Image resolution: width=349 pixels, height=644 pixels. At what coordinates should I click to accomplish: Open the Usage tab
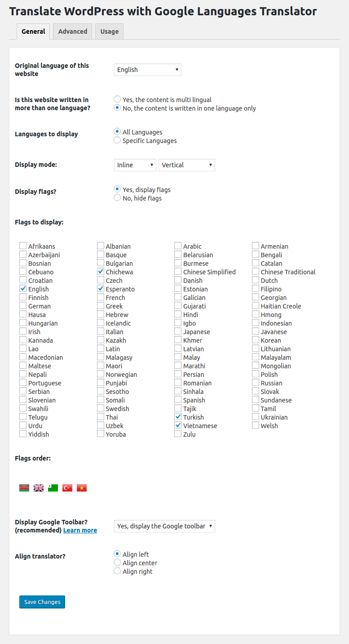[110, 31]
